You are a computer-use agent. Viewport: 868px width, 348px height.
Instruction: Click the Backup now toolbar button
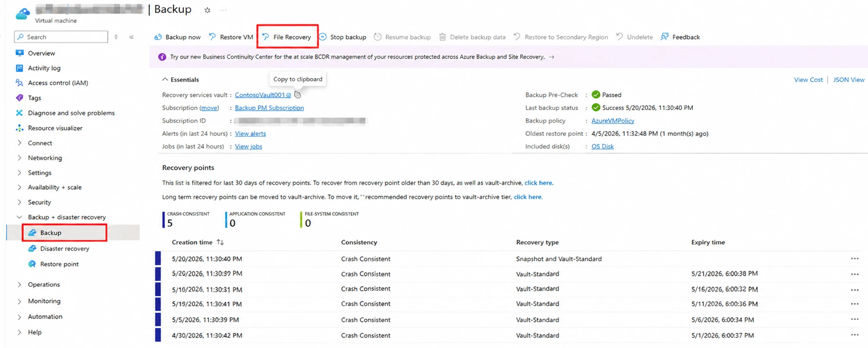177,37
